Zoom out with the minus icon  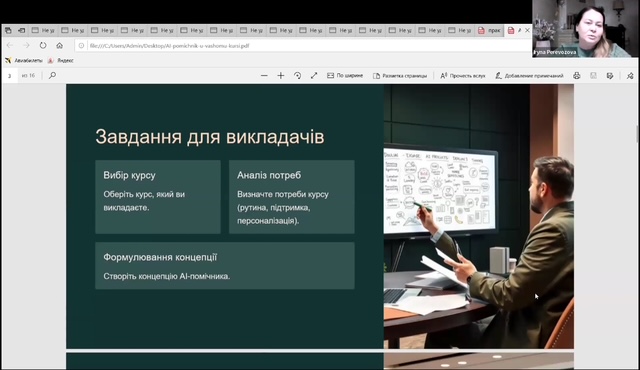coord(264,75)
